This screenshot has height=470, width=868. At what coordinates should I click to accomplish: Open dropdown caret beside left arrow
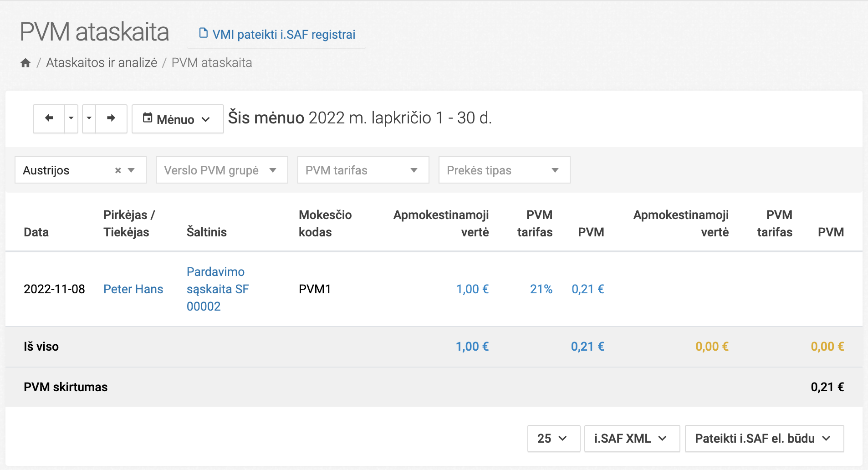pyautogui.click(x=71, y=118)
